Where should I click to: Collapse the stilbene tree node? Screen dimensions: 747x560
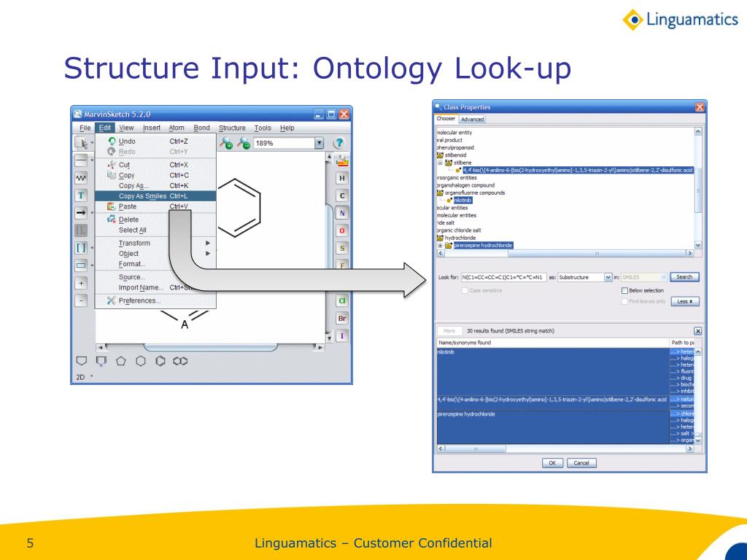click(440, 163)
